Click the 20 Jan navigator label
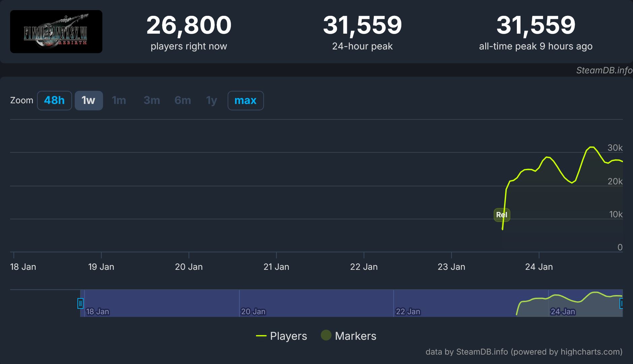 click(x=253, y=312)
